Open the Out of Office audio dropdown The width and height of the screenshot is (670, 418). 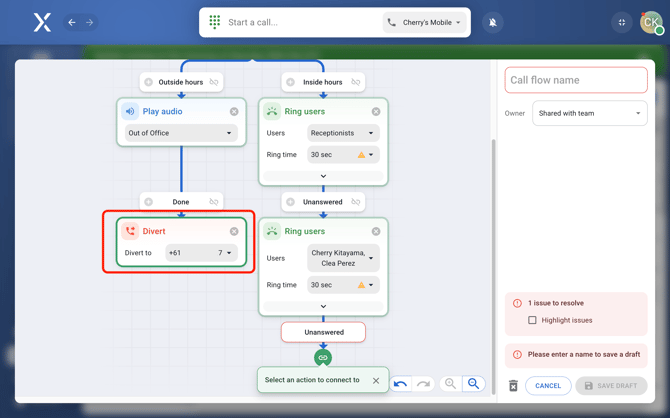[181, 133]
